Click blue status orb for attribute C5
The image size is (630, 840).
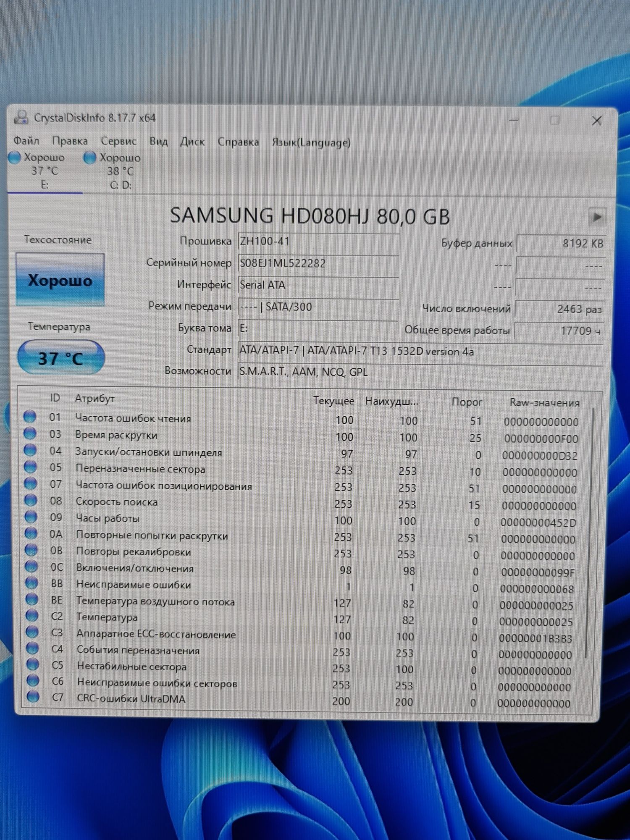(33, 664)
